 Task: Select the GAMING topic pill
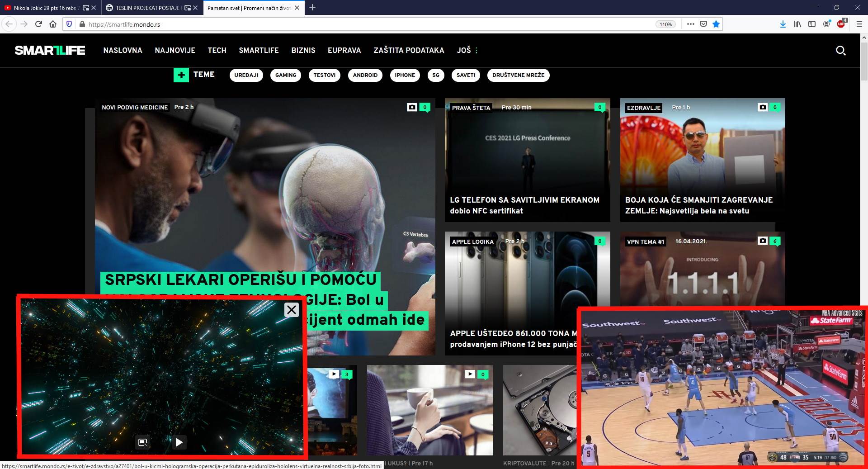pos(286,75)
